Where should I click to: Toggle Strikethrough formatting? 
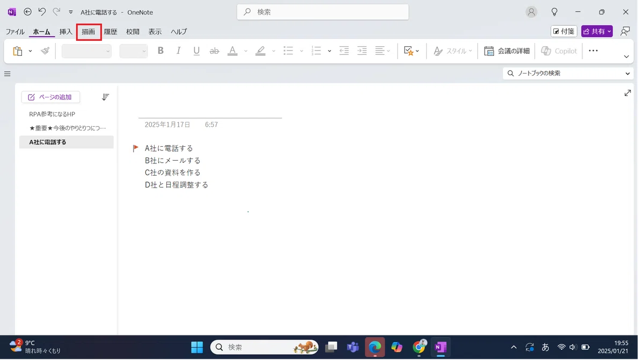(x=214, y=51)
